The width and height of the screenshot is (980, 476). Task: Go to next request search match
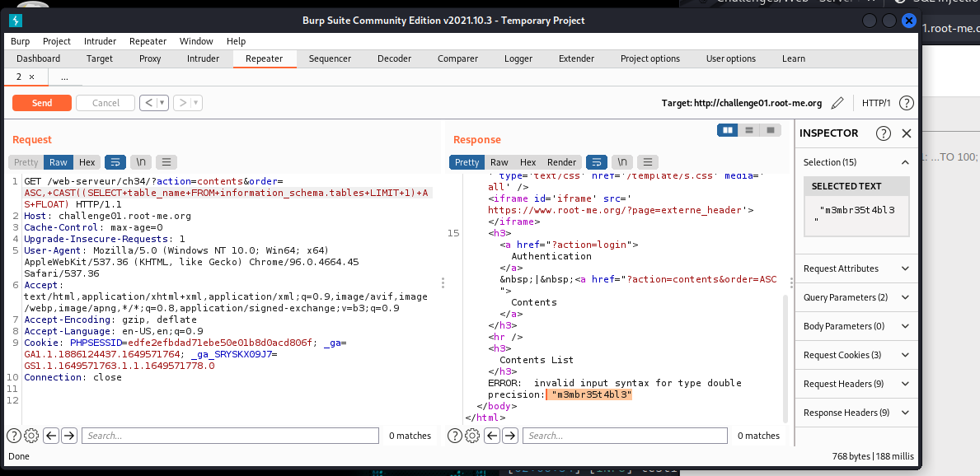(69, 436)
